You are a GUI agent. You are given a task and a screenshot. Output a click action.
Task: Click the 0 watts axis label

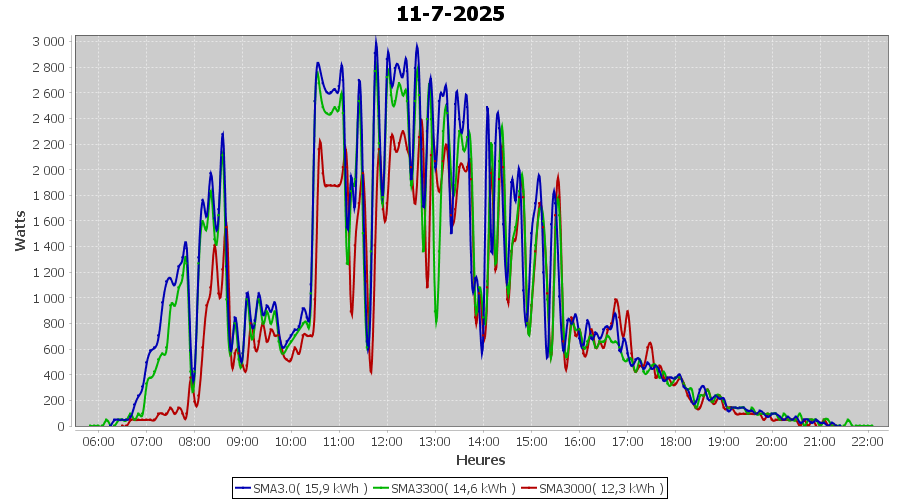point(61,427)
